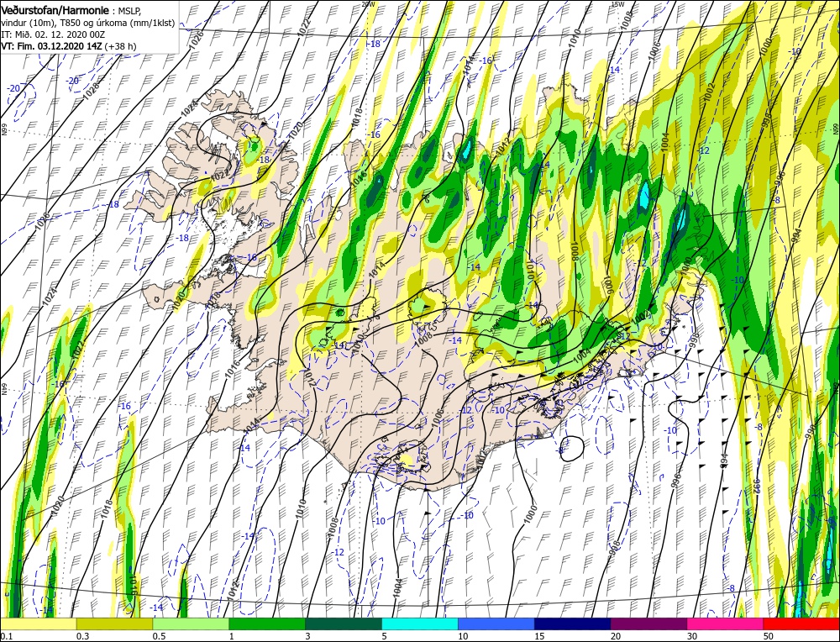840x642 pixels.
Task: Click legend value 15 below the color bar
Action: point(539,636)
